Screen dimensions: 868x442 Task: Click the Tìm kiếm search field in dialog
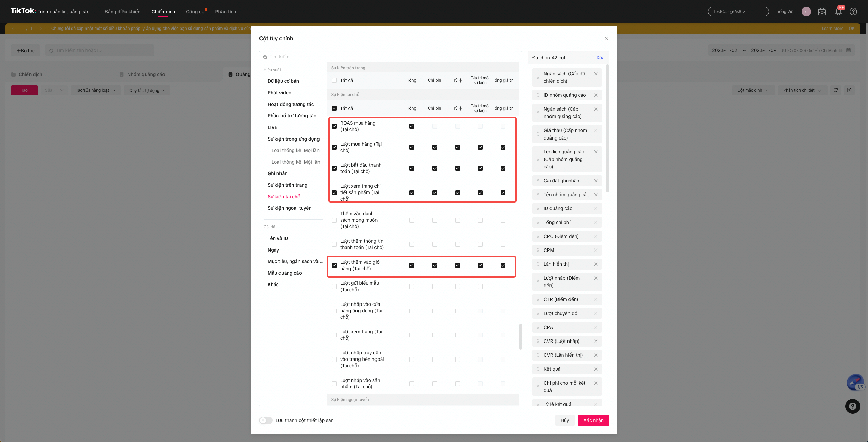click(x=390, y=57)
